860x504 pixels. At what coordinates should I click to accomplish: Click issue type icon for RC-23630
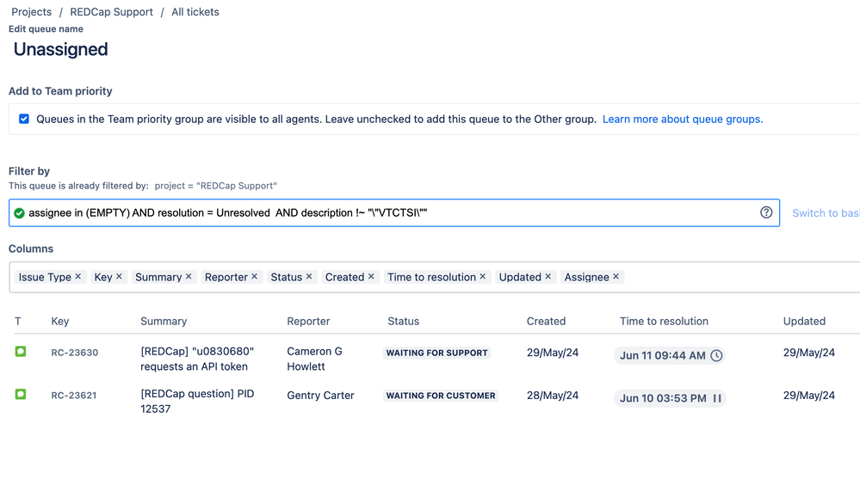[x=21, y=351]
